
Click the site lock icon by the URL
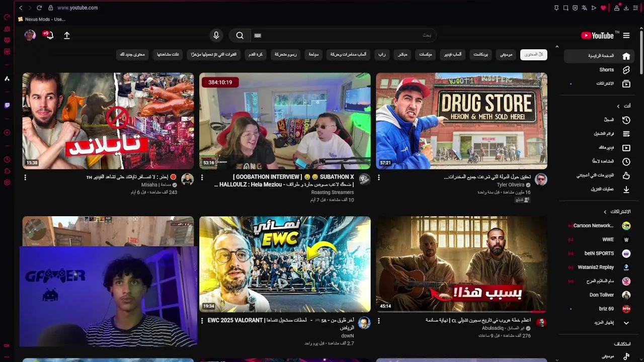[x=51, y=8]
